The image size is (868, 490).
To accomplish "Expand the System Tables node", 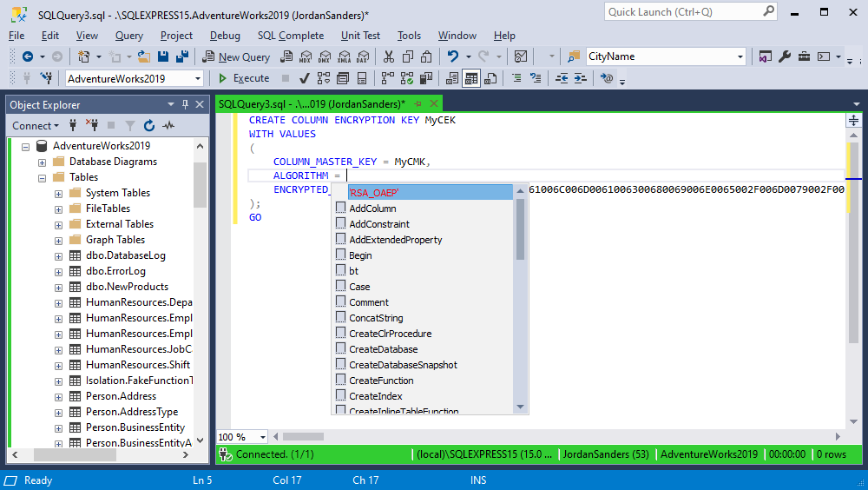I will (x=58, y=194).
